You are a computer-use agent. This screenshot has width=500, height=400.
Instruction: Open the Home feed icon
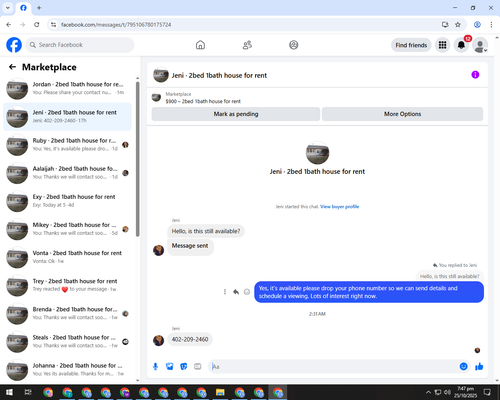tap(200, 45)
